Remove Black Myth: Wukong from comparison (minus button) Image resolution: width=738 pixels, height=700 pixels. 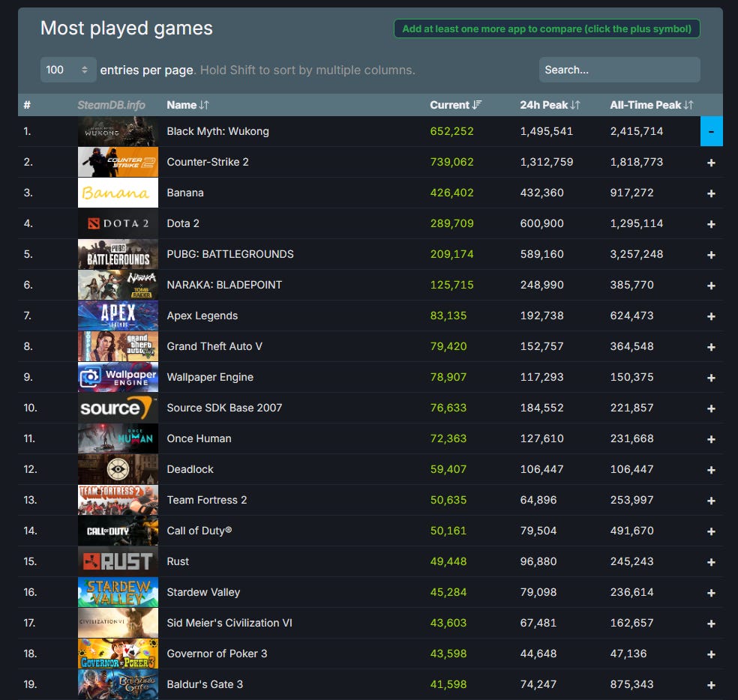(711, 131)
